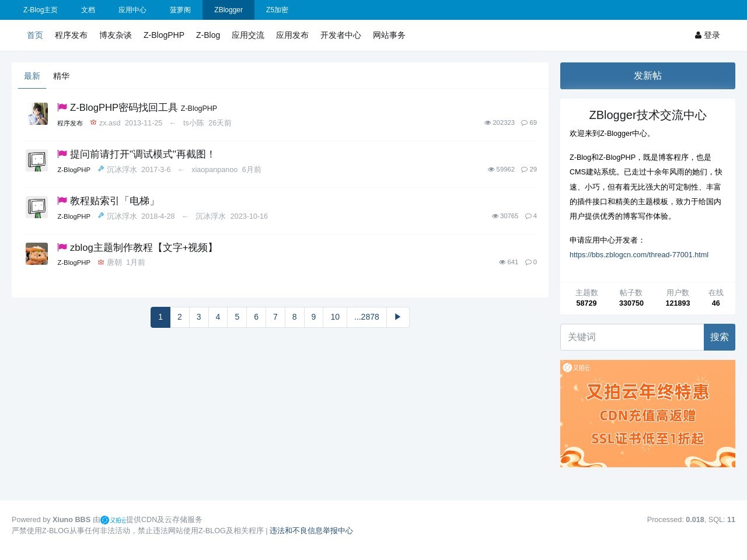Click the comment bubble icon showing 69 replies
This screenshot has width=747, height=560.
524,123
